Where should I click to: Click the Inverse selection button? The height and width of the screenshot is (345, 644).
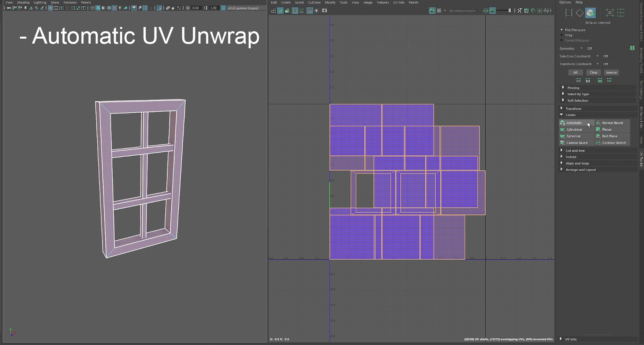(x=612, y=73)
